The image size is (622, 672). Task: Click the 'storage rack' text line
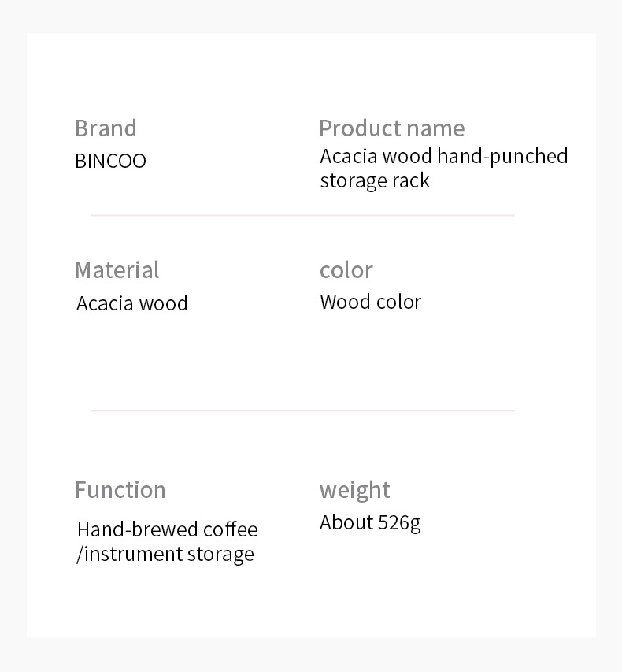[x=375, y=180]
